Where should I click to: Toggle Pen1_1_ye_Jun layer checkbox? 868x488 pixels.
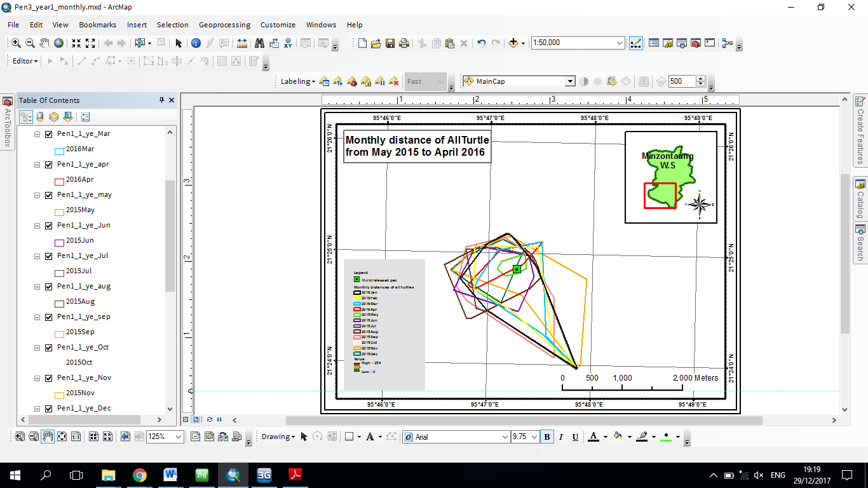tap(49, 226)
